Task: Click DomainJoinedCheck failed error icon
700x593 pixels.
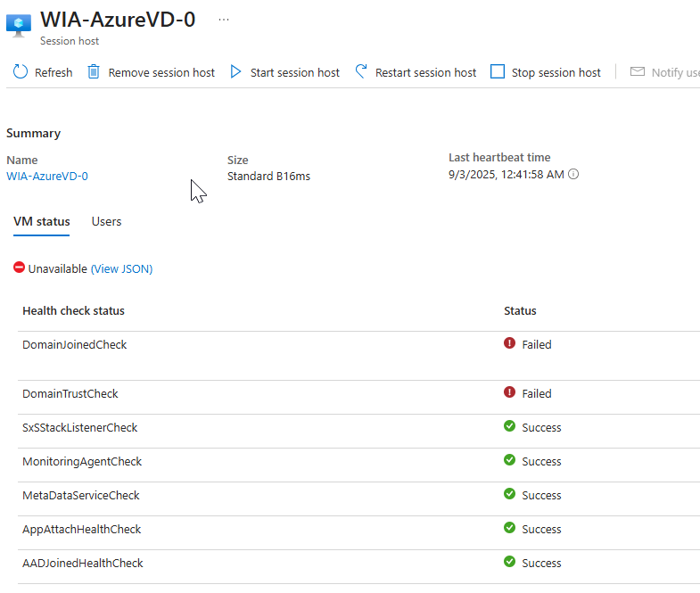Action: pyautogui.click(x=509, y=343)
